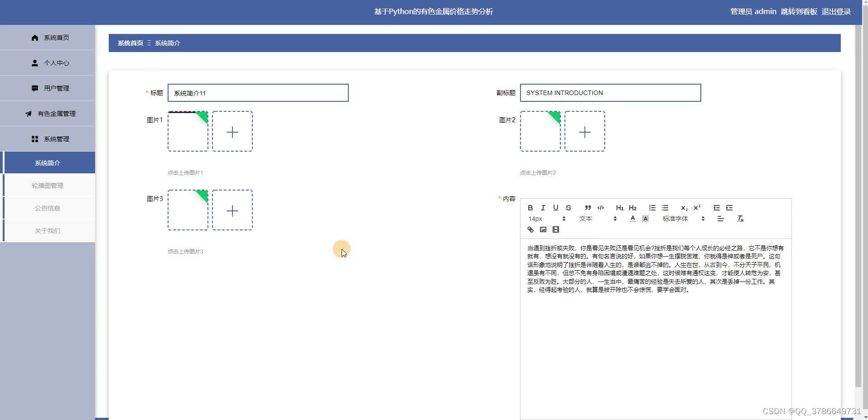Insert a hyperlink in the editor
Viewport: 868px width, 420px height.
(x=530, y=229)
